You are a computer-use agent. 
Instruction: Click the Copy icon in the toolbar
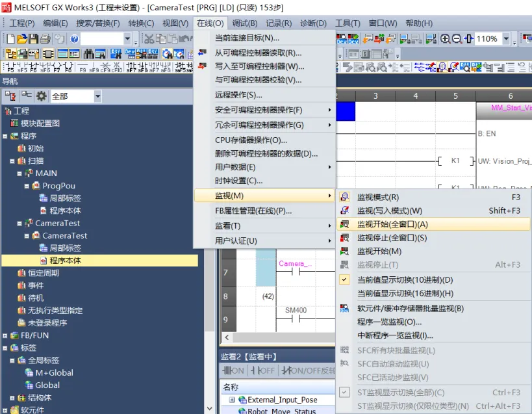(x=160, y=39)
